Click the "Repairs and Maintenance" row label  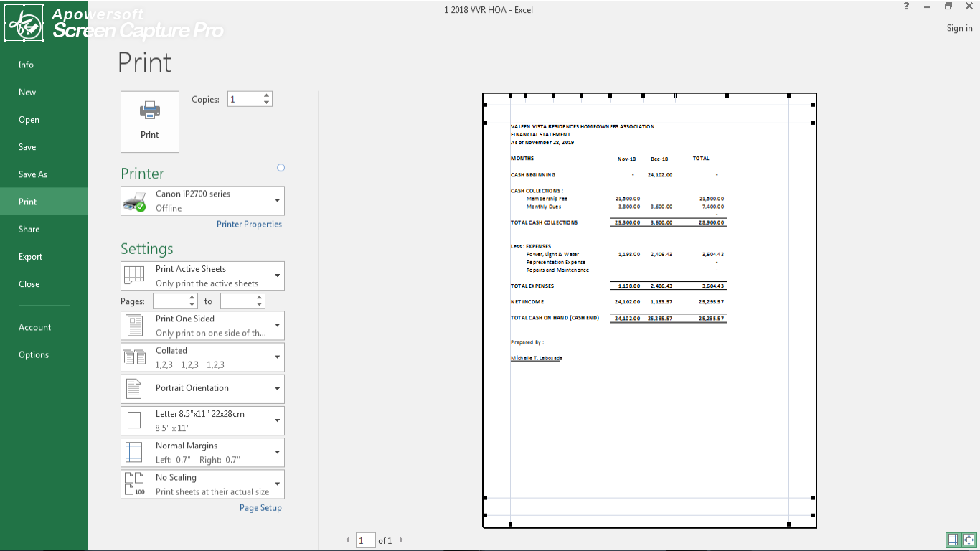point(558,270)
